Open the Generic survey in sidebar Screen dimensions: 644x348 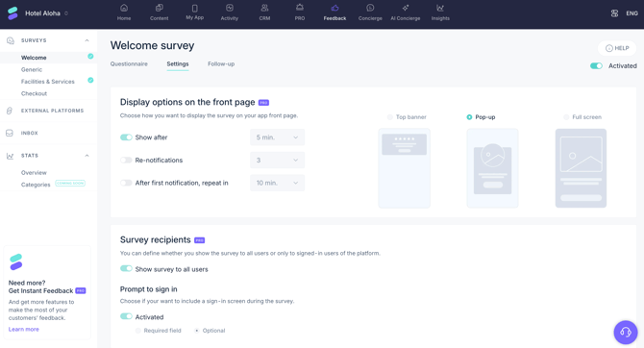click(x=32, y=70)
